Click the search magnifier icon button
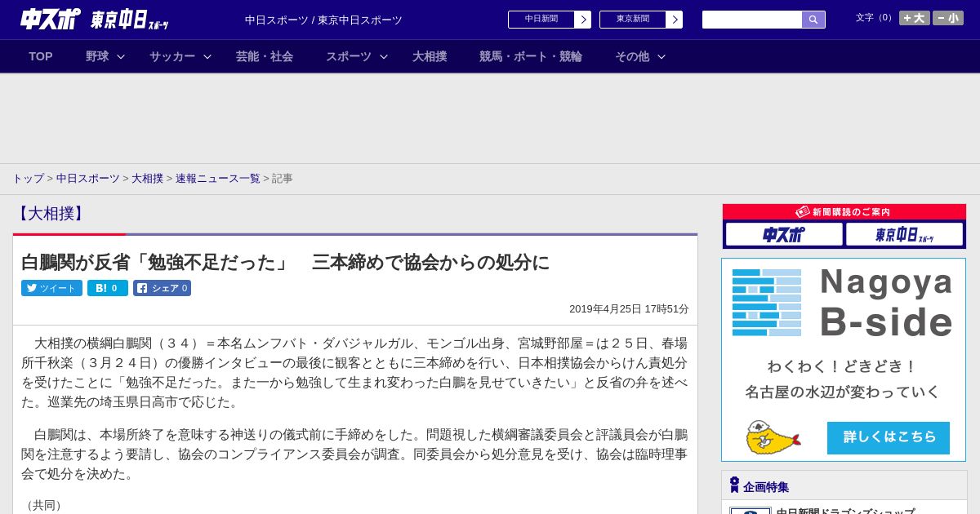 tap(813, 20)
